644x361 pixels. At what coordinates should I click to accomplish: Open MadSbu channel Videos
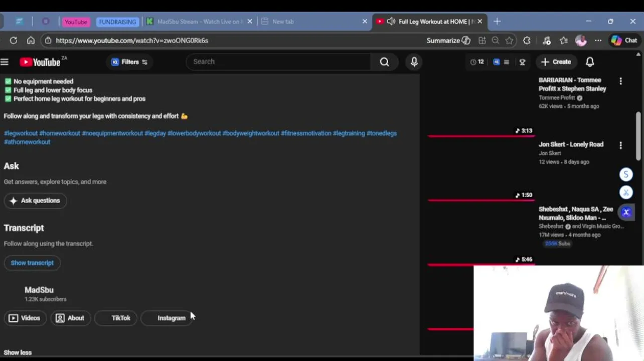click(x=25, y=318)
